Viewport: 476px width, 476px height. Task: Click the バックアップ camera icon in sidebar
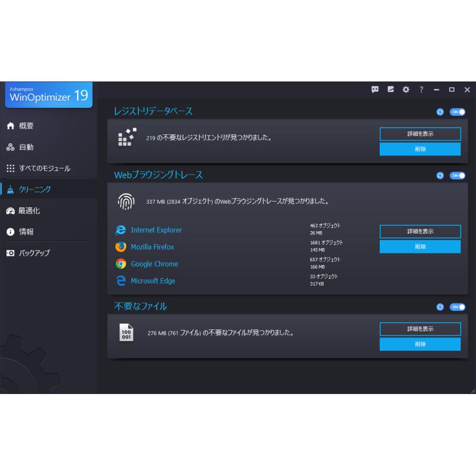coord(11,253)
